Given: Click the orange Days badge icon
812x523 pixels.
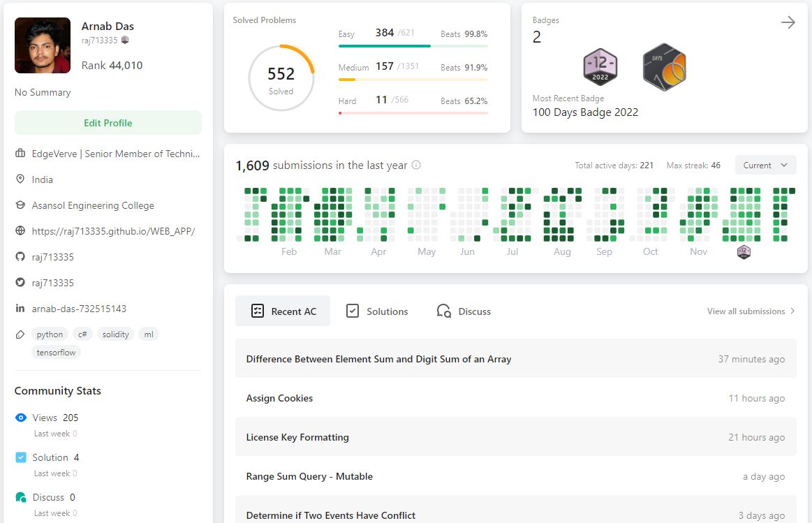Looking at the screenshot, I should tap(665, 67).
